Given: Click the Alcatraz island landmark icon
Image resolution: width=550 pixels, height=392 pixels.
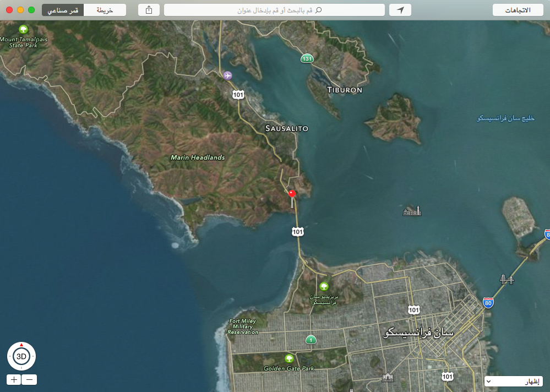Looking at the screenshot, I should click(412, 211).
